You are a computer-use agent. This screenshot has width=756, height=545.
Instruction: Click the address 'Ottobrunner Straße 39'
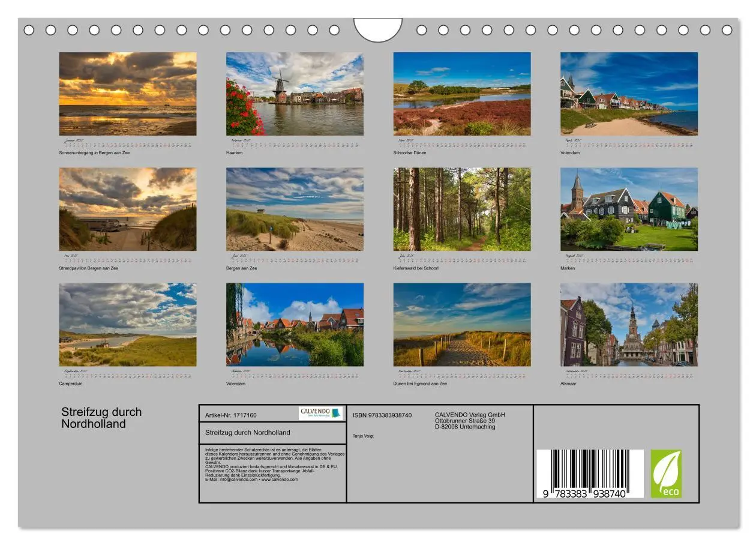465,421
